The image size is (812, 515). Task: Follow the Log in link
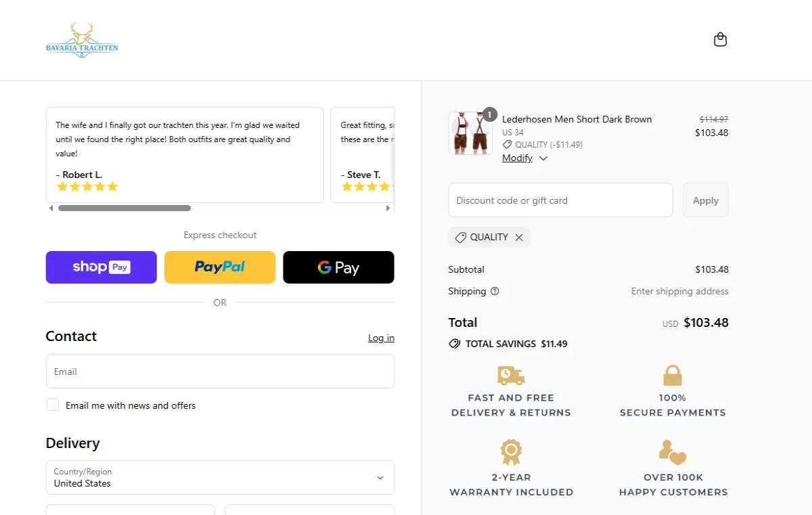click(381, 338)
